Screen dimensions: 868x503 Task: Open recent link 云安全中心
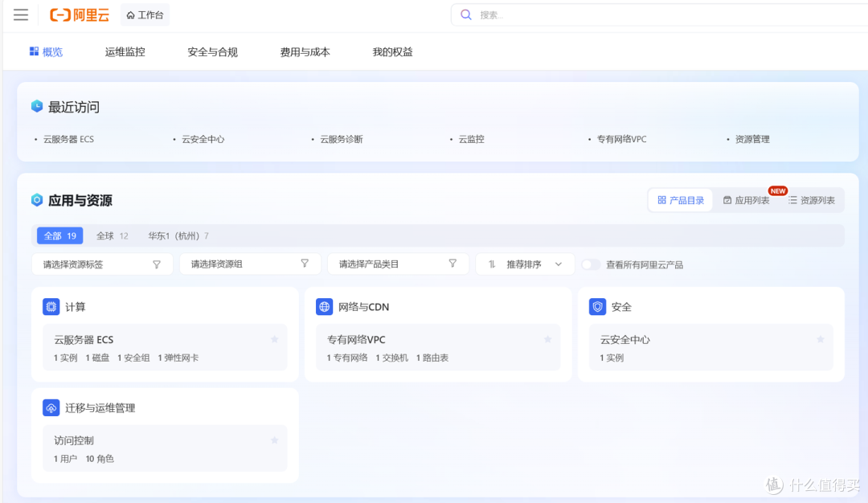tap(203, 140)
